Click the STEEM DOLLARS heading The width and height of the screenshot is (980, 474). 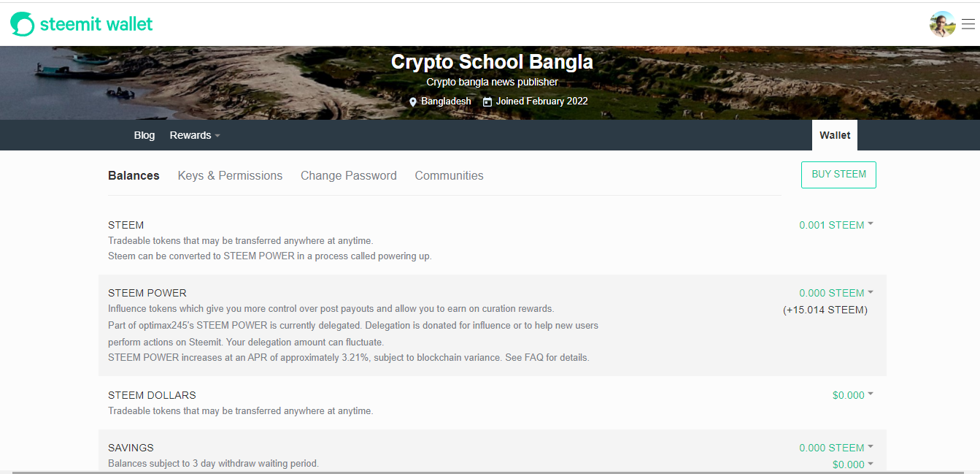point(152,395)
